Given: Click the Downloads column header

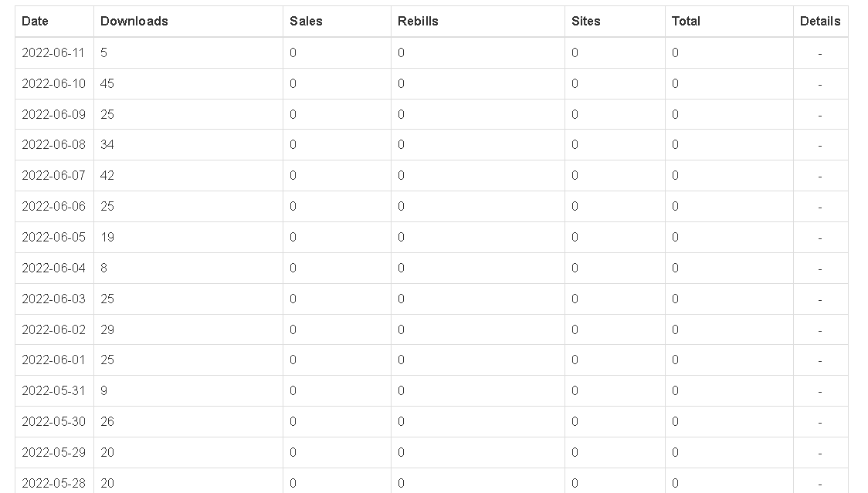Looking at the screenshot, I should 134,22.
